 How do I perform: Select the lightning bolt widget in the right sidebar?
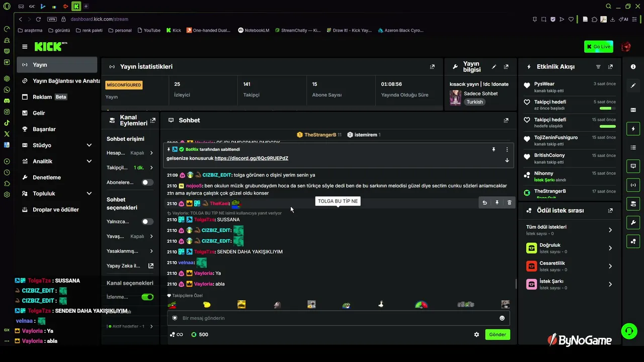[x=633, y=129]
